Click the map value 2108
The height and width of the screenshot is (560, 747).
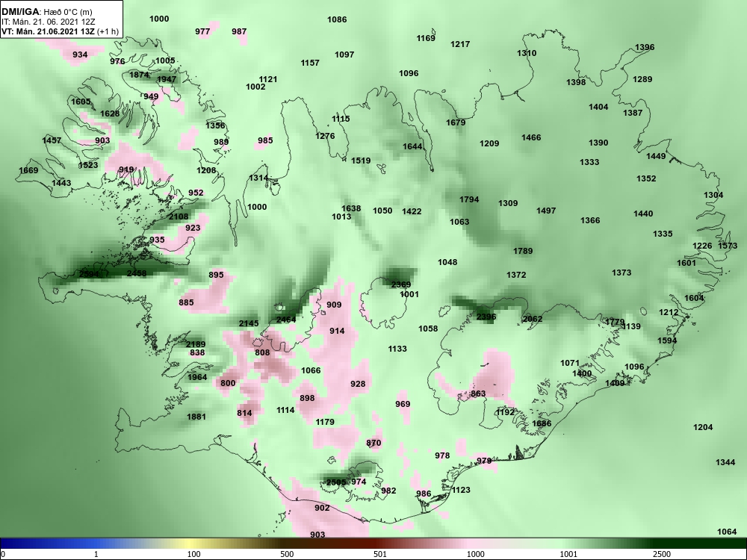coord(179,217)
